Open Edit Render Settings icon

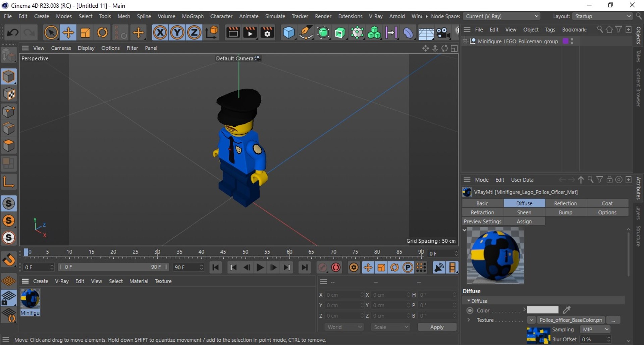tap(267, 33)
